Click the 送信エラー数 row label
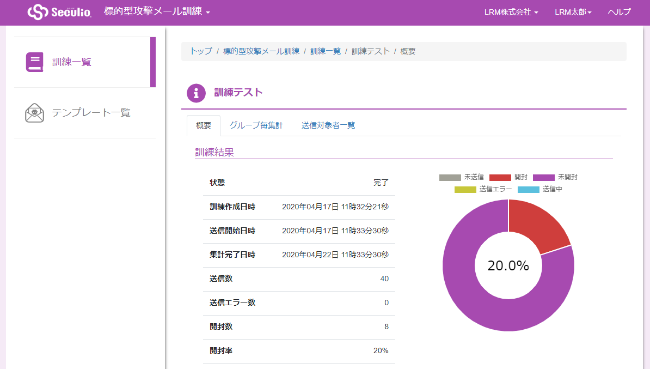Screen dimensions: 650x369 click(232, 303)
